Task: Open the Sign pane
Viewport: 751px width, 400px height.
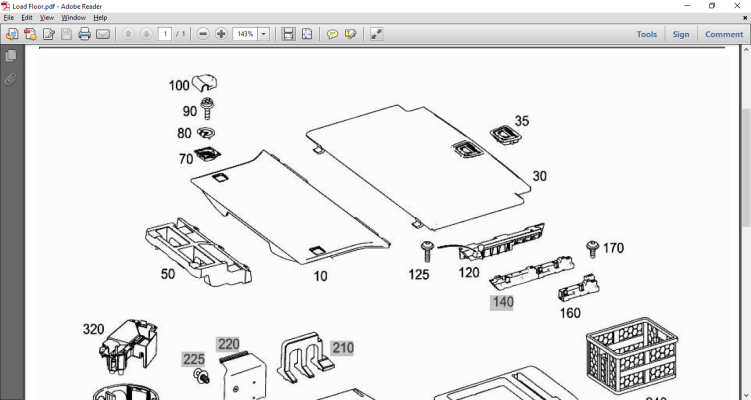Action: (681, 34)
